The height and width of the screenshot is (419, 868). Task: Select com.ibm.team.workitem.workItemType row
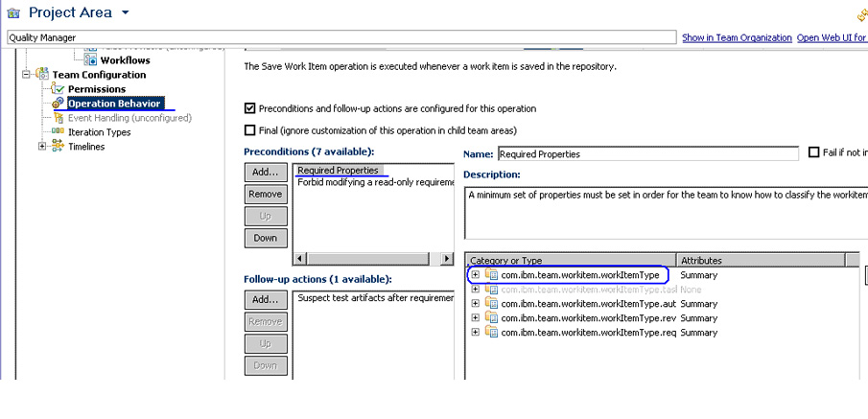point(579,275)
